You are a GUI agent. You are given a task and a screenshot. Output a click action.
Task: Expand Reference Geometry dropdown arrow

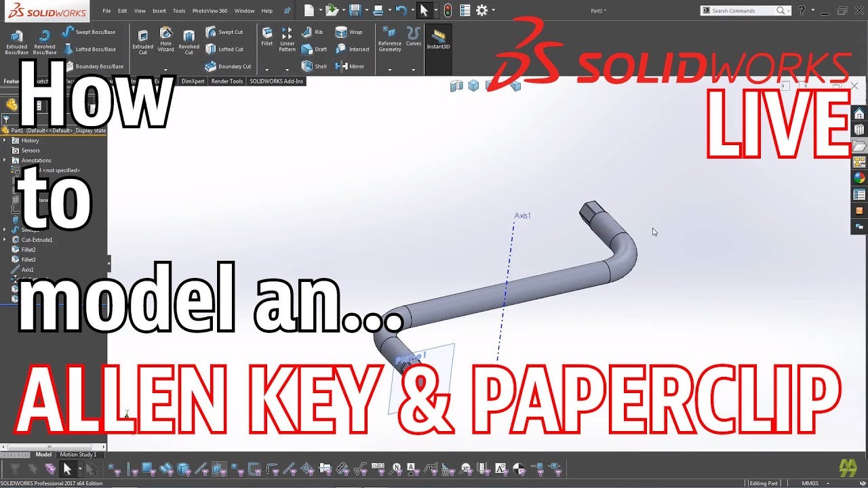click(390, 69)
